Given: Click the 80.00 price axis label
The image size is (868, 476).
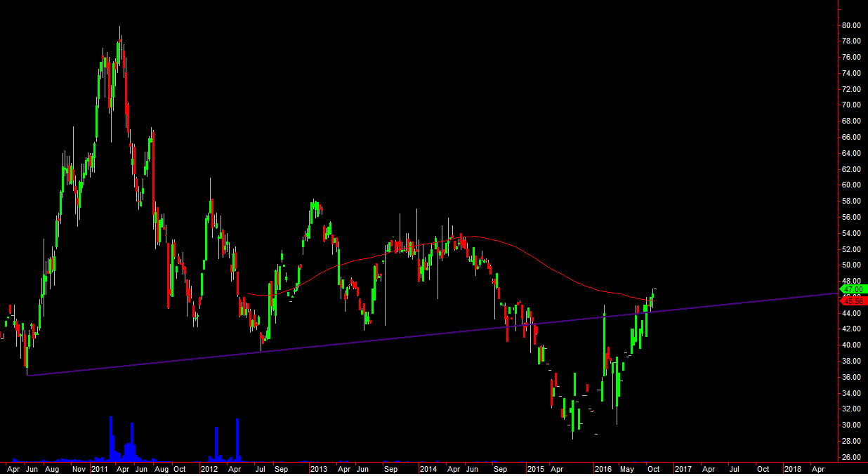Looking at the screenshot, I should [x=851, y=25].
